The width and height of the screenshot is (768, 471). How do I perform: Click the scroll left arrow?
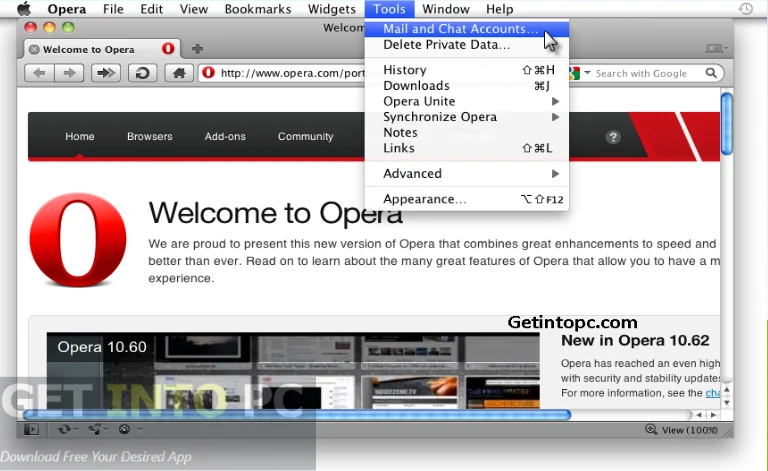pyautogui.click(x=699, y=415)
